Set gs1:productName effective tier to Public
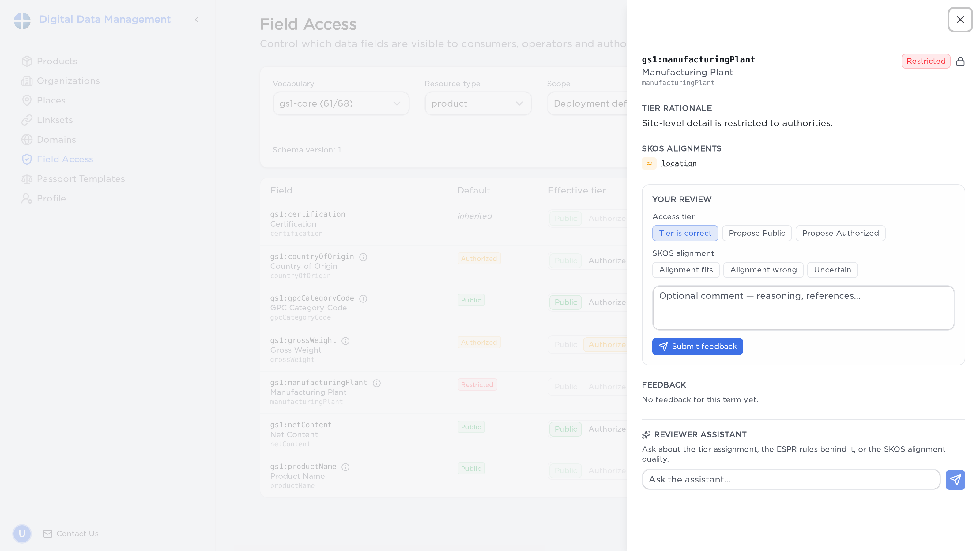 point(566,471)
